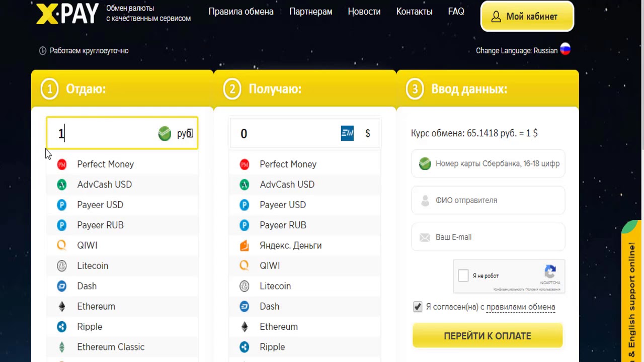Select Ripple text in Получаю list
The width and height of the screenshot is (644, 362).
pos(272,347)
